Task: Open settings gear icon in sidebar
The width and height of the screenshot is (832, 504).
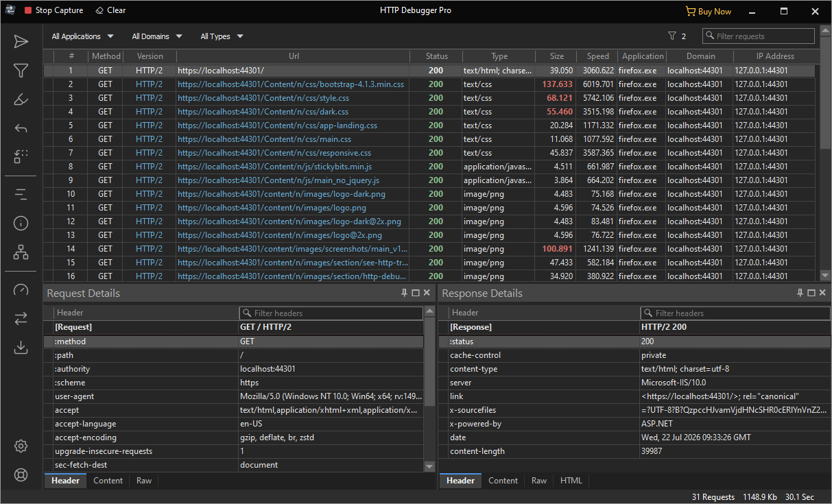Action: coord(21,446)
